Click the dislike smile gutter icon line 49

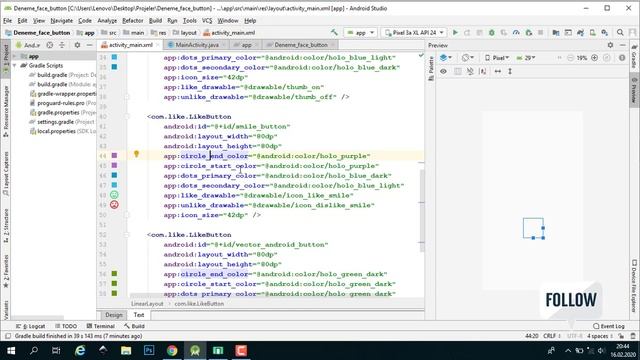click(114, 205)
